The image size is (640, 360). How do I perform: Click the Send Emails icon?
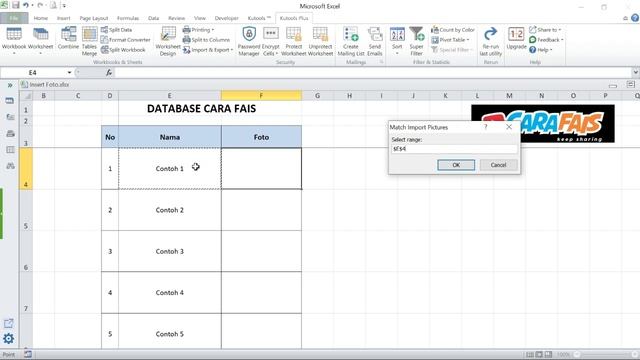374,41
